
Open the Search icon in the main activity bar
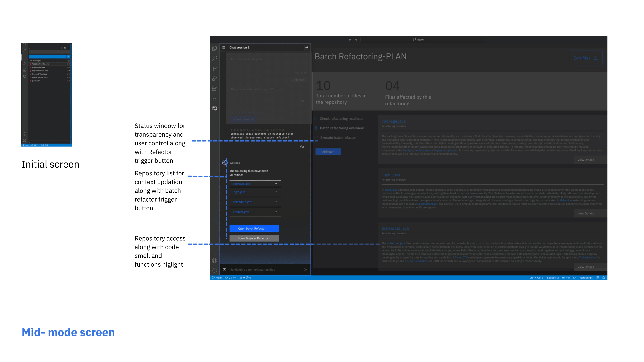pyautogui.click(x=214, y=58)
